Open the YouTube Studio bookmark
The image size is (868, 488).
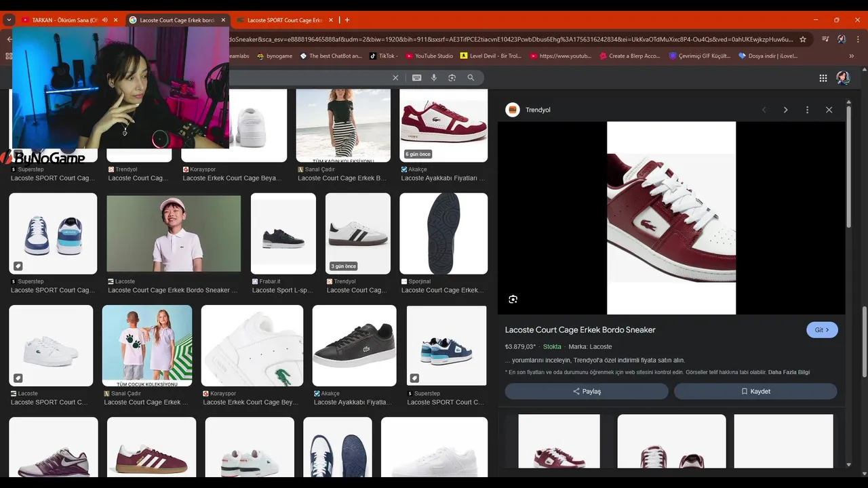(x=429, y=56)
